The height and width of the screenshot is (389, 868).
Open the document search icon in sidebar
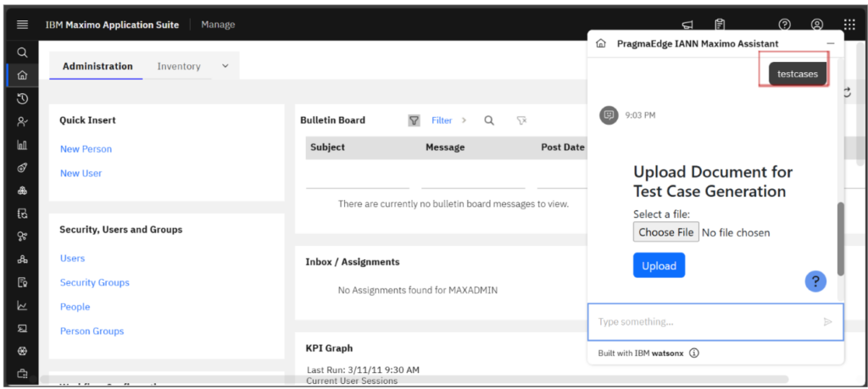tap(22, 214)
